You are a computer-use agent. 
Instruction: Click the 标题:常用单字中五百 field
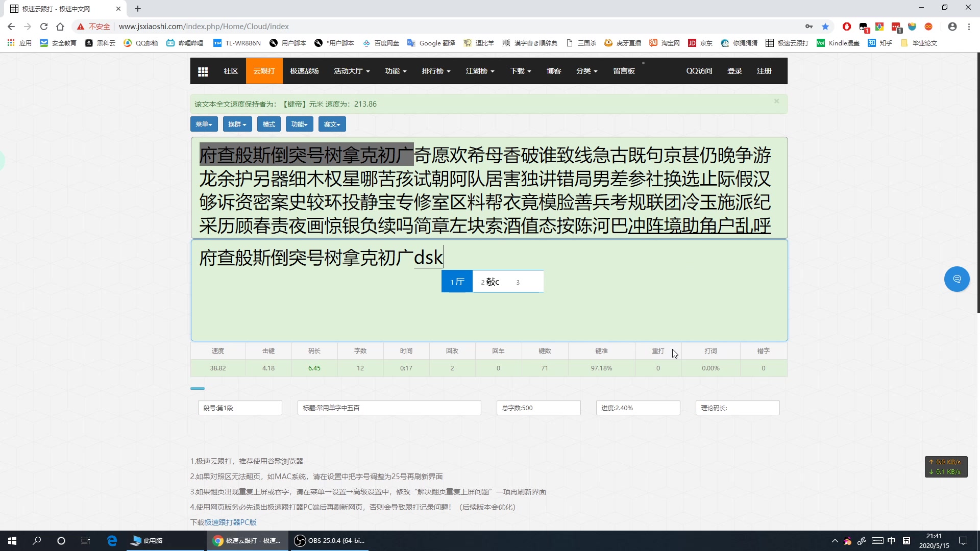[389, 408]
